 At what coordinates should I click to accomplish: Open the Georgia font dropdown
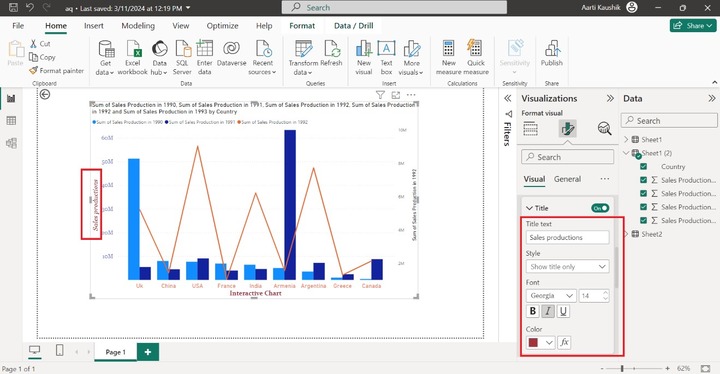[x=551, y=296]
